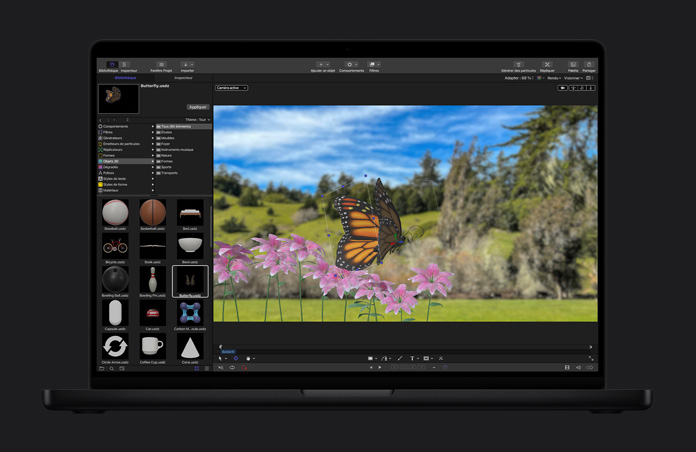The height and width of the screenshot is (452, 696).
Task: Open the Adapter zoom level menu
Action: coord(518,78)
